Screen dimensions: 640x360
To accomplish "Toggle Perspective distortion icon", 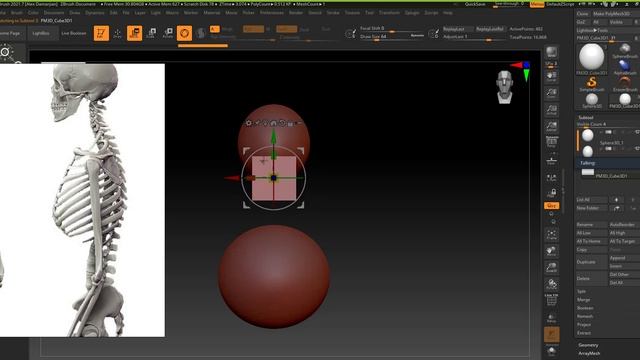I will pyautogui.click(x=551, y=142).
